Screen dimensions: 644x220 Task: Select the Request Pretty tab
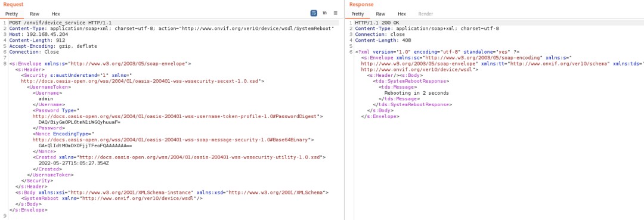[12, 14]
